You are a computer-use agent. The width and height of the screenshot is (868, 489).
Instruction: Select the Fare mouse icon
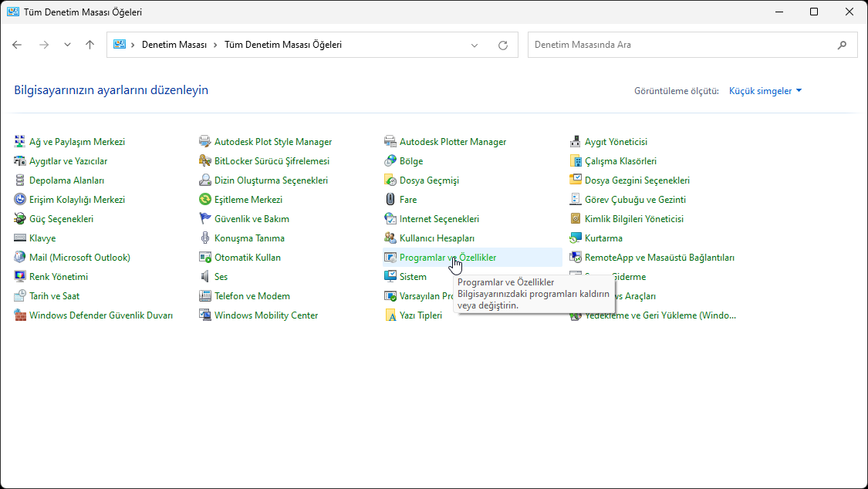390,200
